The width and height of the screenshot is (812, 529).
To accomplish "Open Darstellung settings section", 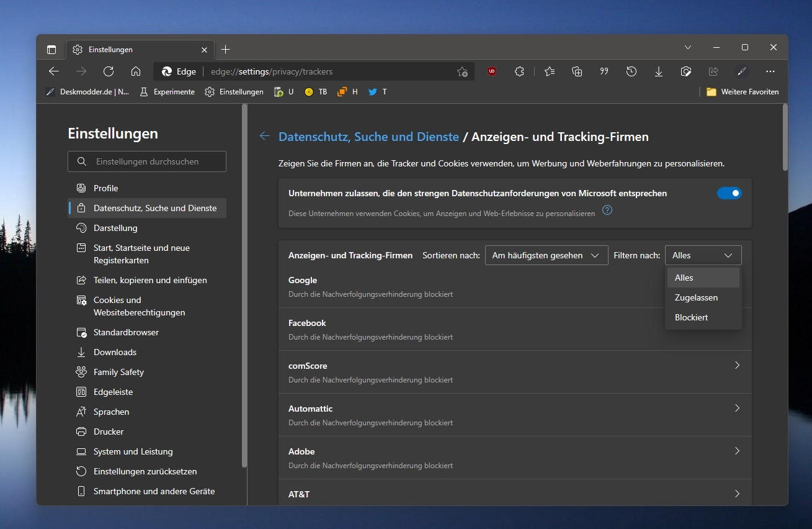I will (147, 228).
